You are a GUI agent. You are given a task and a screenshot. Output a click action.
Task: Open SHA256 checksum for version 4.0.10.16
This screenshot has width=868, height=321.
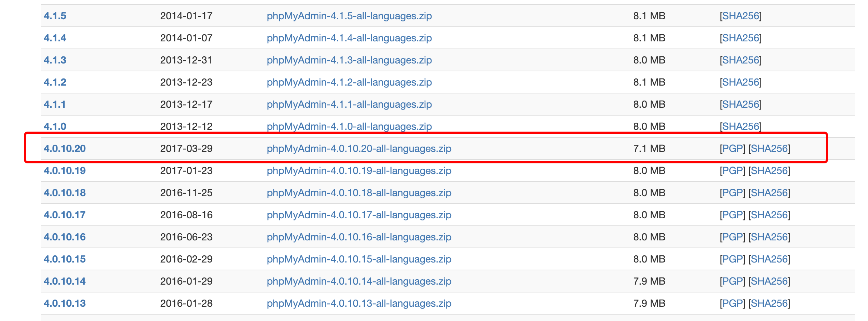pyautogui.click(x=769, y=237)
